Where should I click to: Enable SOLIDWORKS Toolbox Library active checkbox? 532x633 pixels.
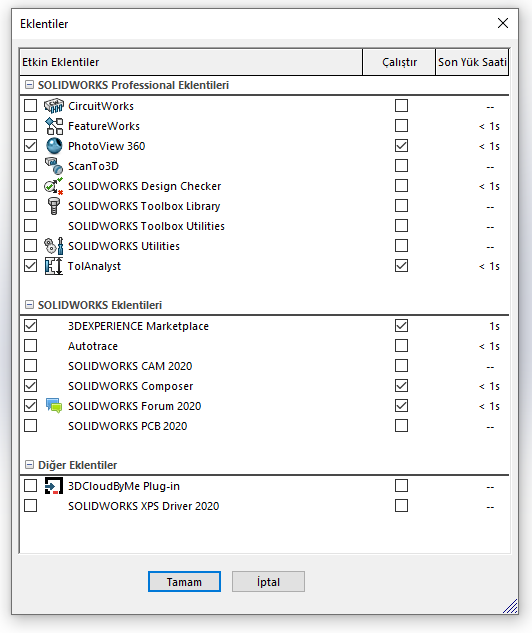click(31, 206)
